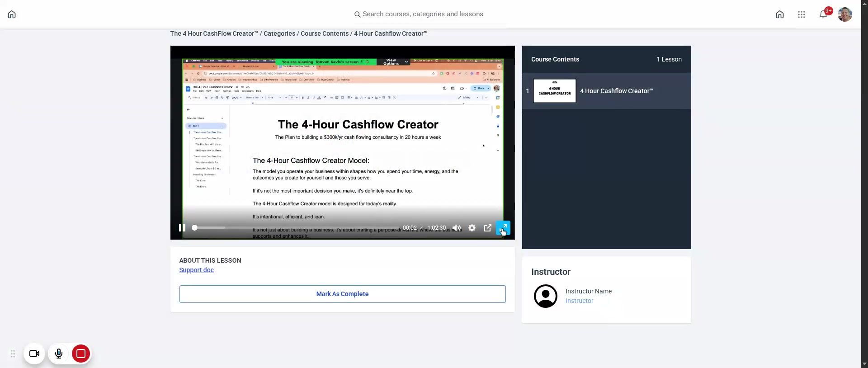Open the profile avatar menu
The height and width of the screenshot is (368, 868).
845,14
